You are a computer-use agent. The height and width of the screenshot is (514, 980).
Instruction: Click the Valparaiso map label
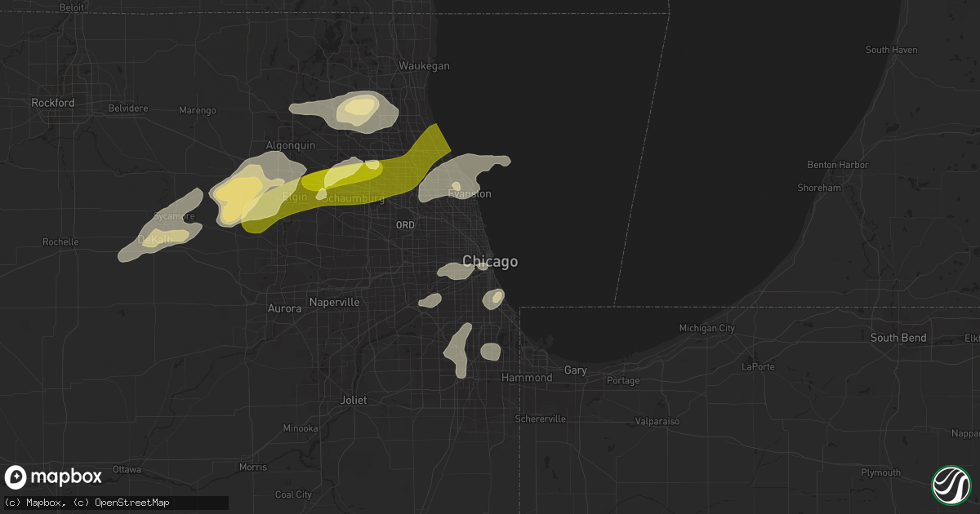pyautogui.click(x=657, y=422)
